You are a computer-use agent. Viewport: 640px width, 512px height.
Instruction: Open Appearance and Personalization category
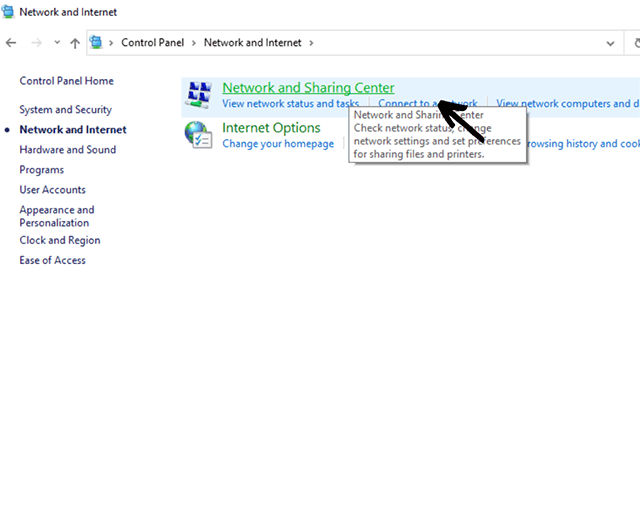pyautogui.click(x=57, y=216)
